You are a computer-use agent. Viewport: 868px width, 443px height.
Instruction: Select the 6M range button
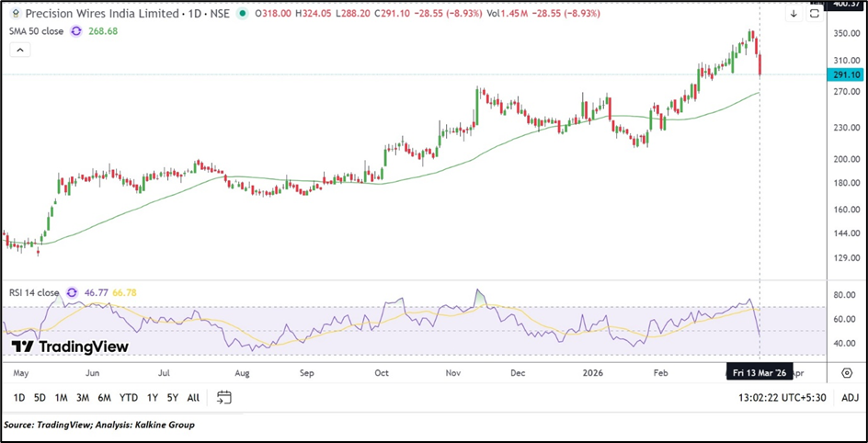(105, 398)
